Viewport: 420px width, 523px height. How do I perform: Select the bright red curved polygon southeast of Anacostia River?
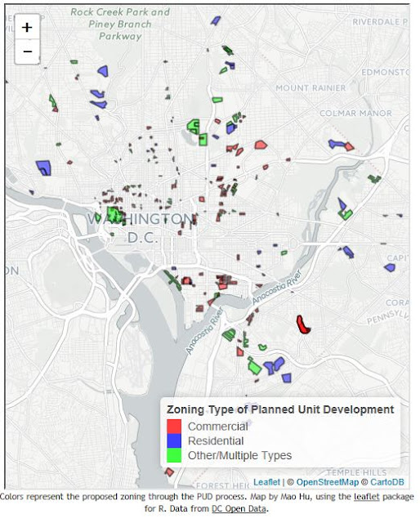303,325
